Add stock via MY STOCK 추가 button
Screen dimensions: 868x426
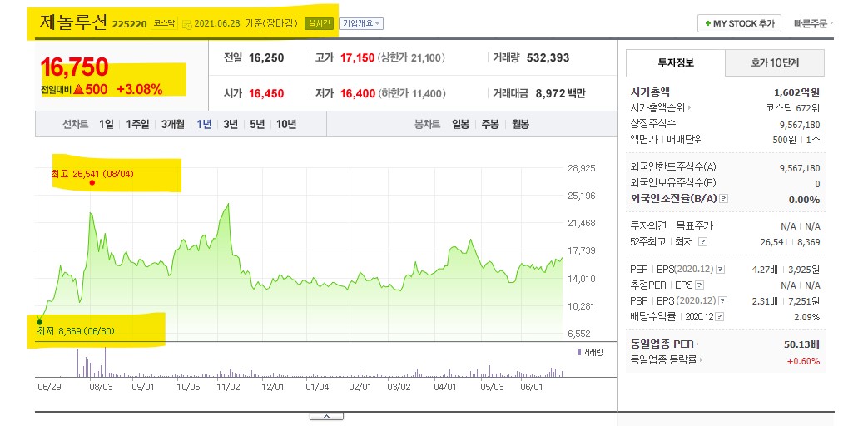[x=739, y=24]
